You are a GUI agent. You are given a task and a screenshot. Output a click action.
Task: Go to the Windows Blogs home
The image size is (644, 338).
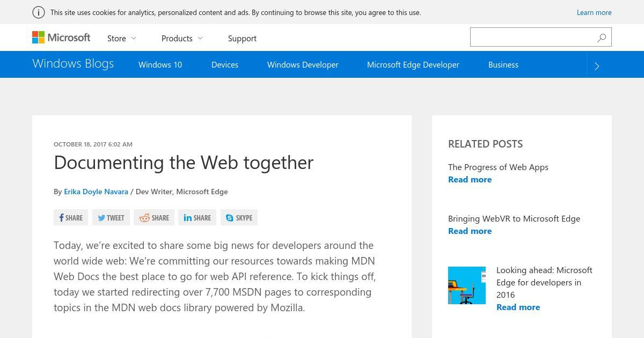point(73,63)
